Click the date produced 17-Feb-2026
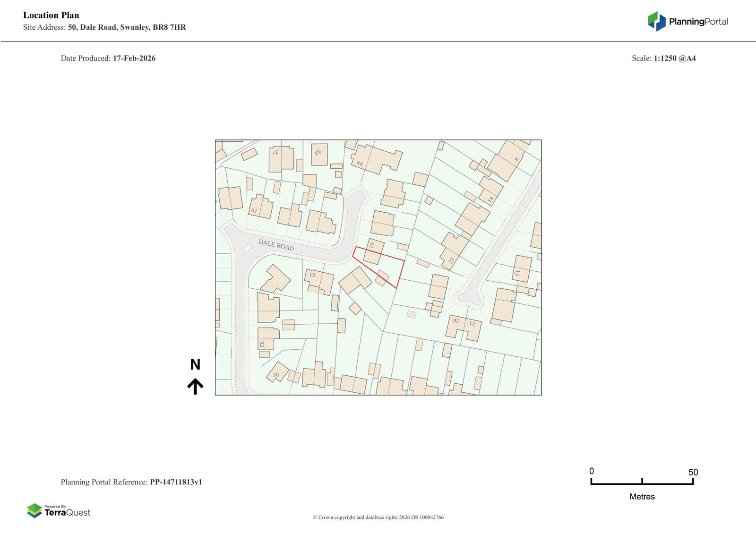This screenshot has width=756, height=535. (134, 59)
